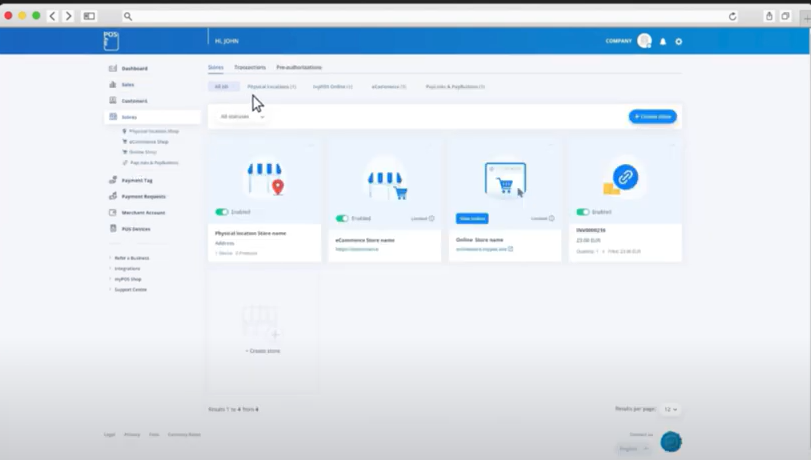Click the Stores sidebar icon
The image size is (811, 460).
click(x=113, y=117)
